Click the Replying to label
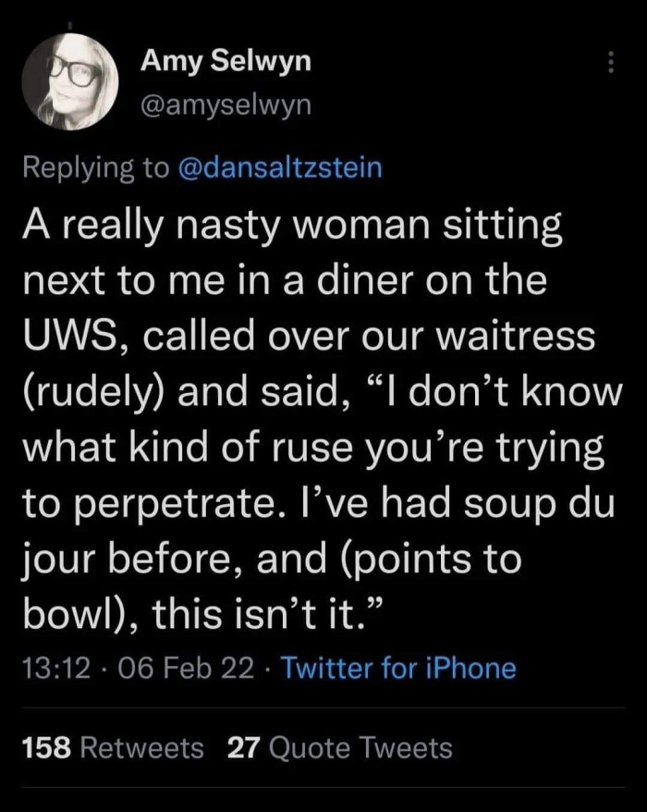The height and width of the screenshot is (812, 647). 92,168
